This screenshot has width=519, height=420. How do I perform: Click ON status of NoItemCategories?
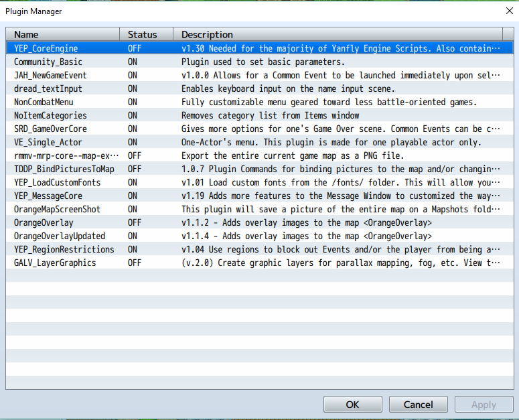coord(133,115)
